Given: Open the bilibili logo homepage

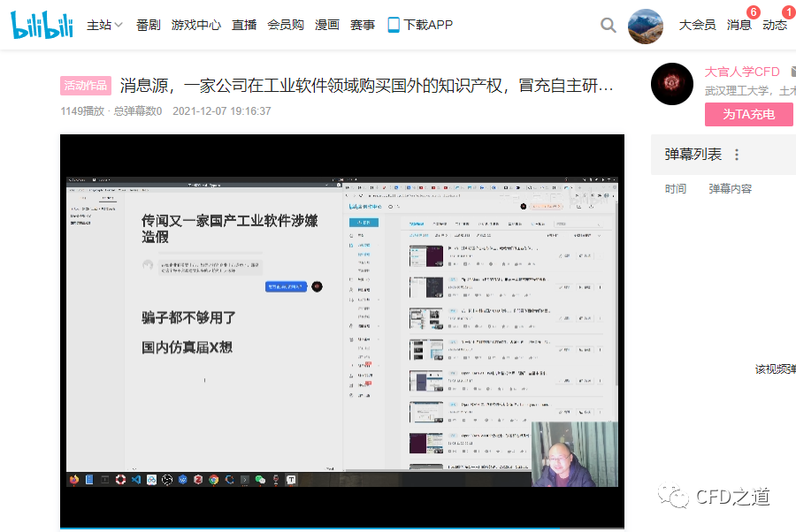Looking at the screenshot, I should (x=42, y=25).
